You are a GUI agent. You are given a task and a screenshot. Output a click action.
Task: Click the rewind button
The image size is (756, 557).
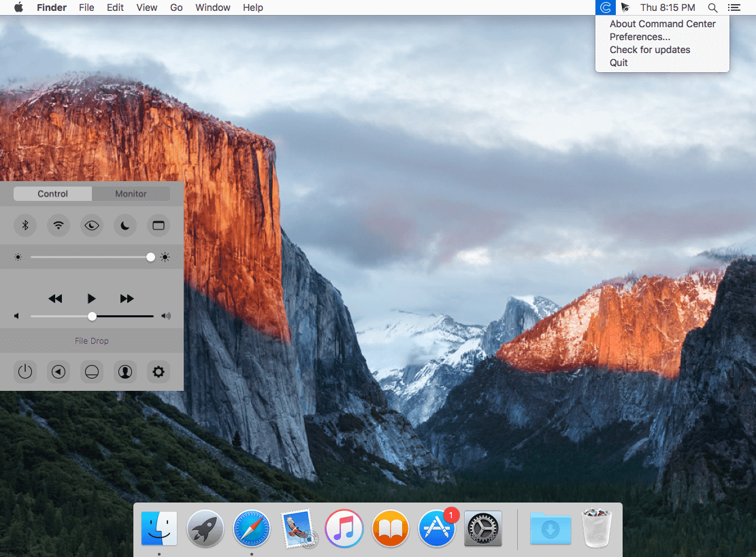pyautogui.click(x=55, y=298)
